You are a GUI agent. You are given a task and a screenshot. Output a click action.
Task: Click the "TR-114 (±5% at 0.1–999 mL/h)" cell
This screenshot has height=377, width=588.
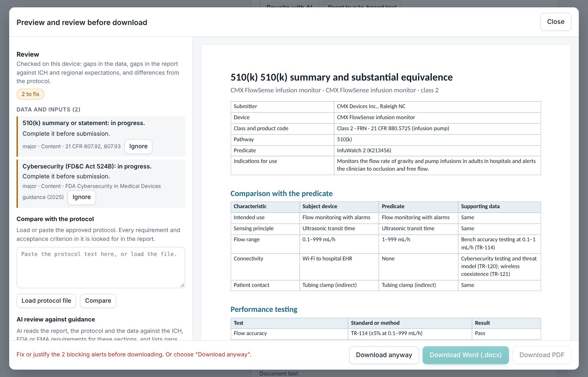(410, 334)
